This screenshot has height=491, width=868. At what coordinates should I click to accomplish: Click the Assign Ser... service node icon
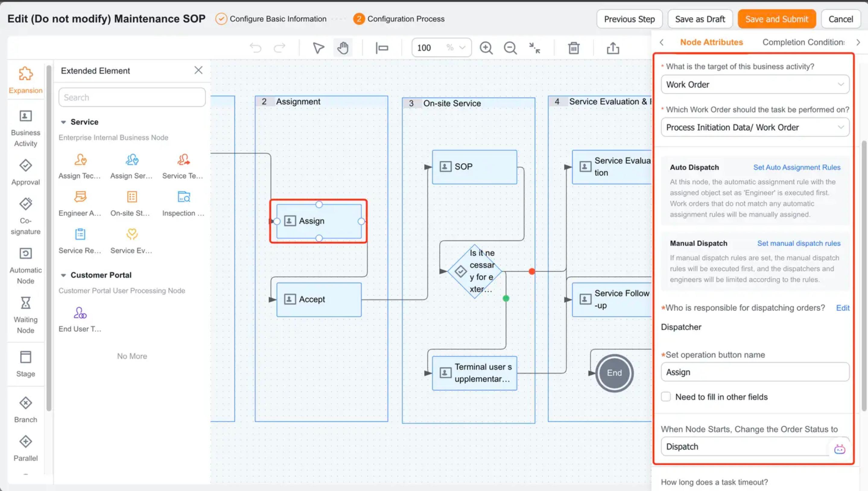click(132, 160)
